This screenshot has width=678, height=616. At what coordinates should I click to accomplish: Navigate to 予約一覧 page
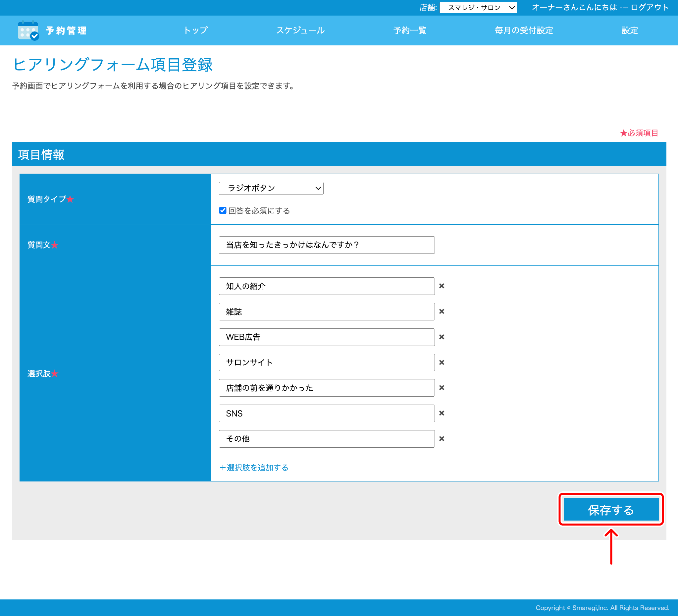tap(410, 30)
